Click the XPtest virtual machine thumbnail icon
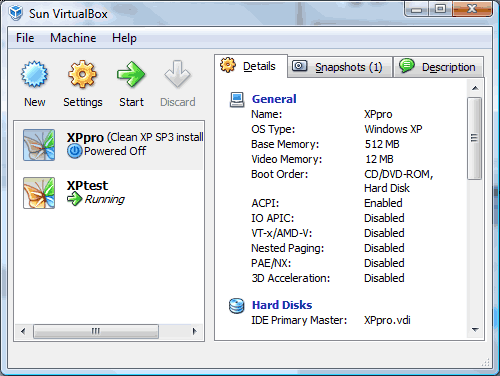The height and width of the screenshot is (376, 500). [x=39, y=193]
